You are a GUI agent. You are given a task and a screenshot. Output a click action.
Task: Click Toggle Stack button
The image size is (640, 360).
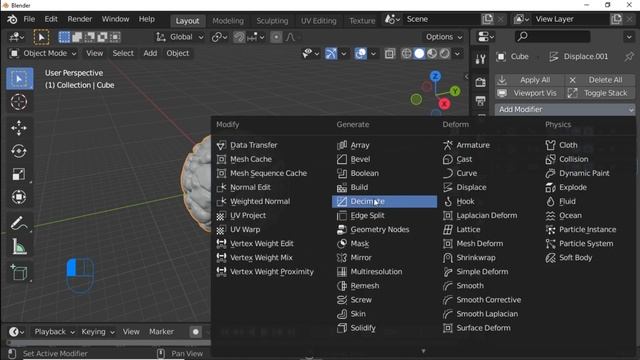600,93
